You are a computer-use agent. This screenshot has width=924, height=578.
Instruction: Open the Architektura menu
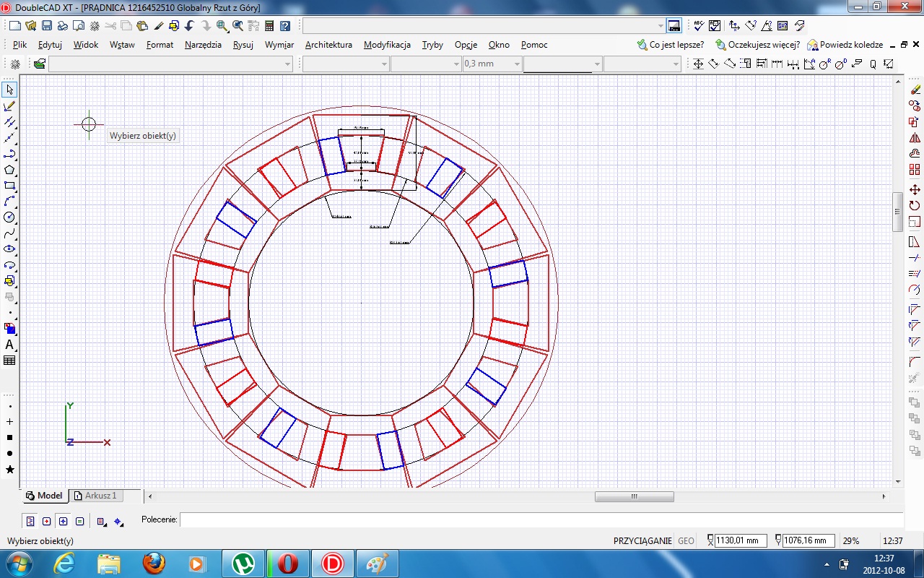(x=328, y=45)
